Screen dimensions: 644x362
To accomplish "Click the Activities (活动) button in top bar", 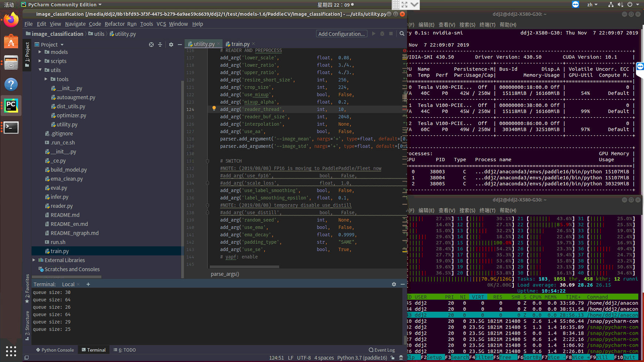I will pyautogui.click(x=9, y=4).
